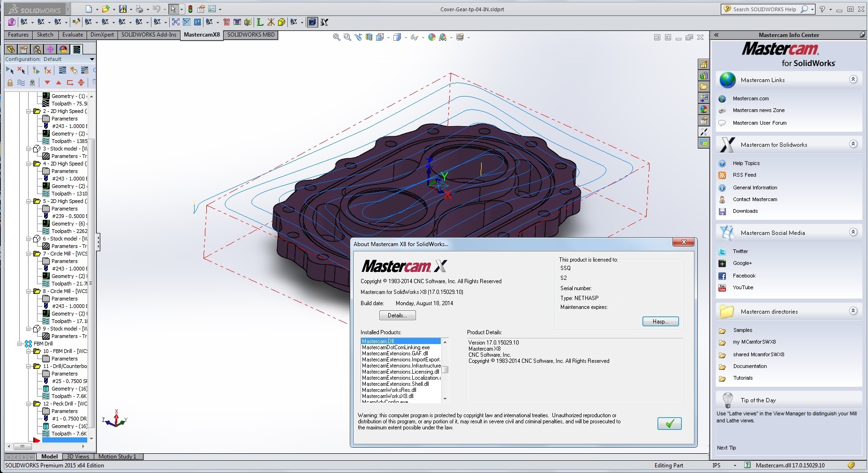
Task: Open the Configuration Default dropdown
Action: click(x=92, y=59)
